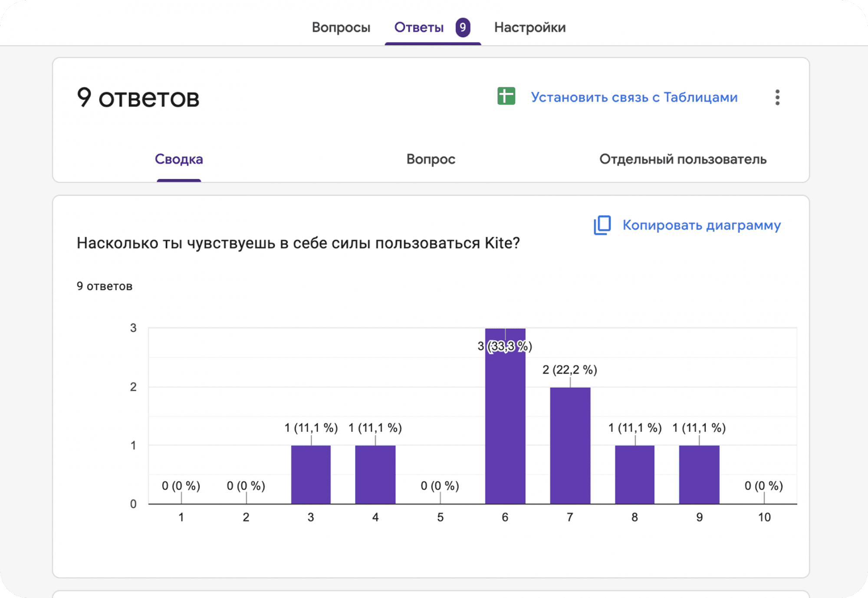
Task: Click the bar for rating 4
Action: 375,474
